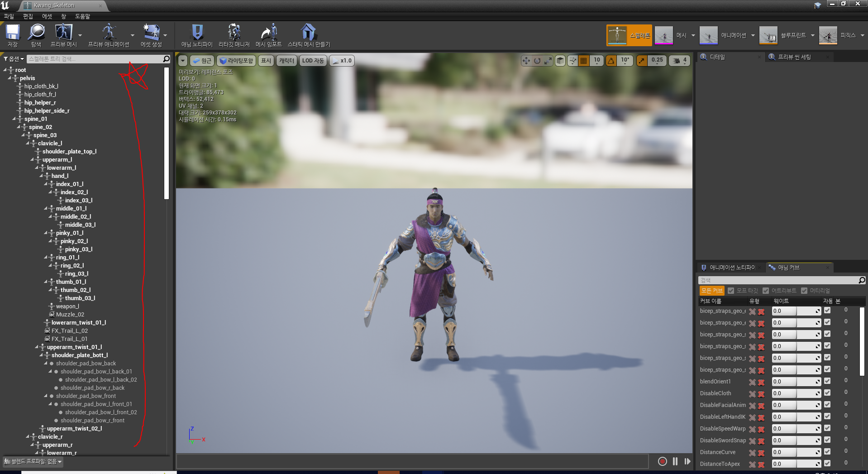Toggle the scale snap arrow icon
This screenshot has height=474, width=868.
pos(642,61)
